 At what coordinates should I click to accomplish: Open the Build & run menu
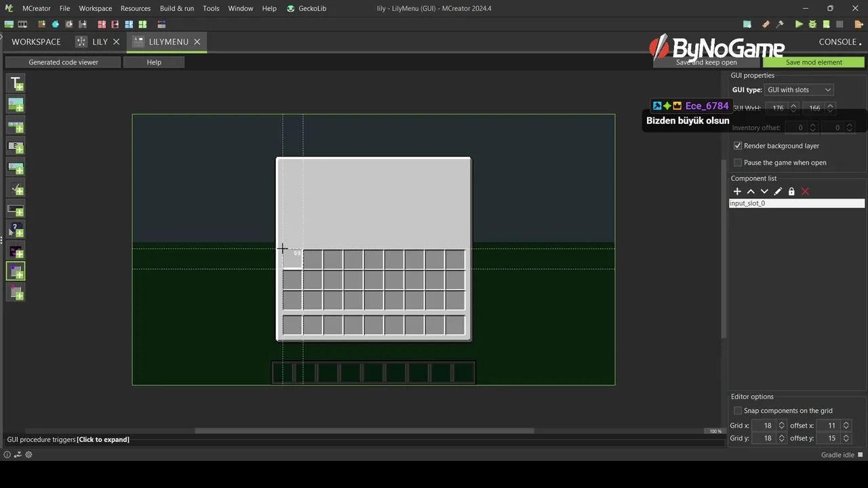tap(177, 8)
